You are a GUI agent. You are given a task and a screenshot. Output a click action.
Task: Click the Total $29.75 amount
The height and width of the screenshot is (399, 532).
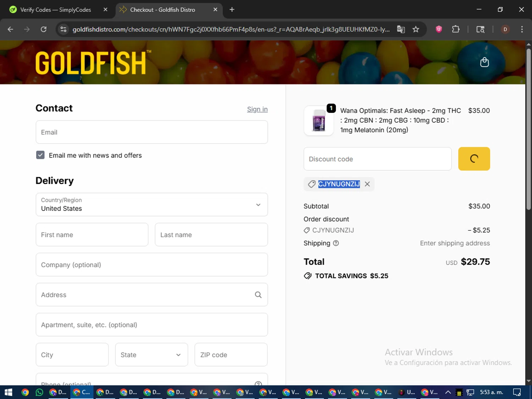(475, 262)
